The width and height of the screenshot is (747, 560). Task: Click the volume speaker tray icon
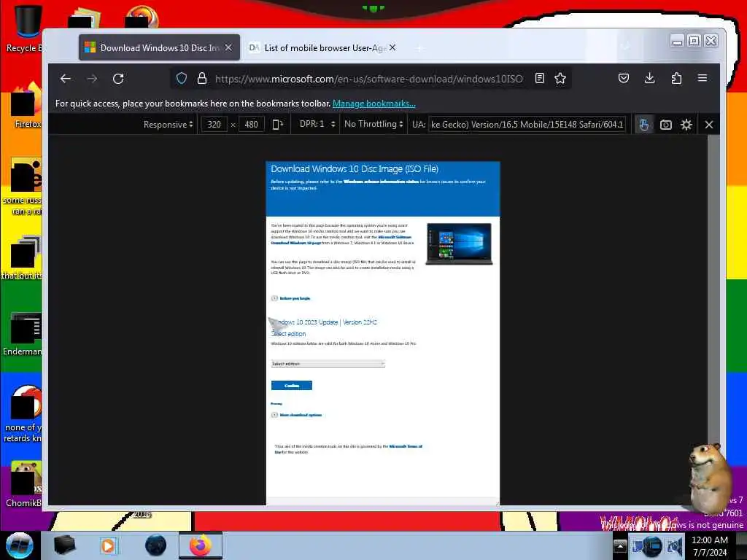pyautogui.click(x=674, y=546)
